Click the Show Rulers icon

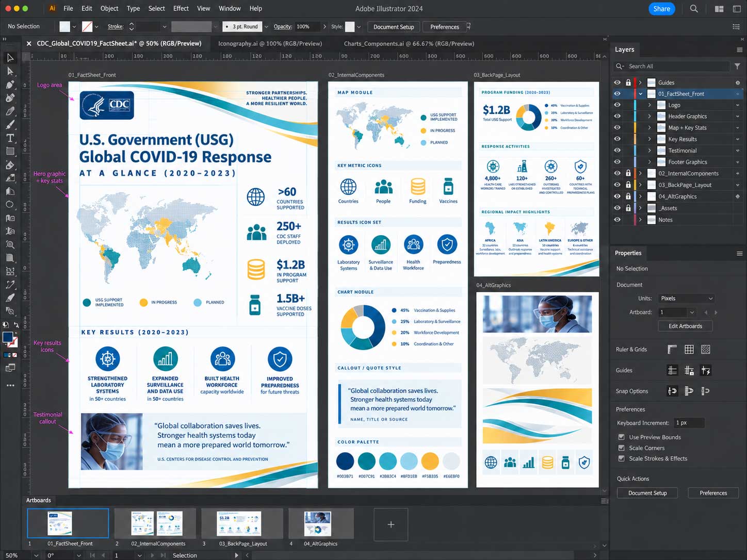click(672, 350)
